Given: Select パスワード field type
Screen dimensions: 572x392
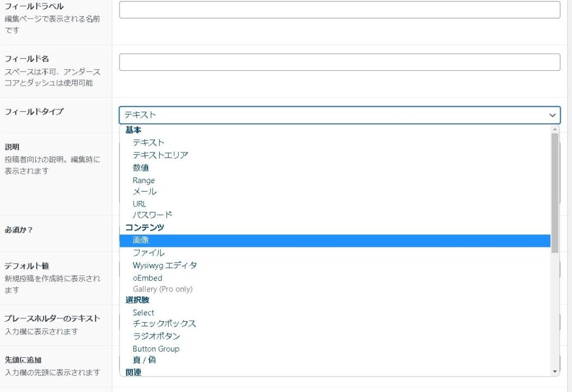Looking at the screenshot, I should 152,215.
